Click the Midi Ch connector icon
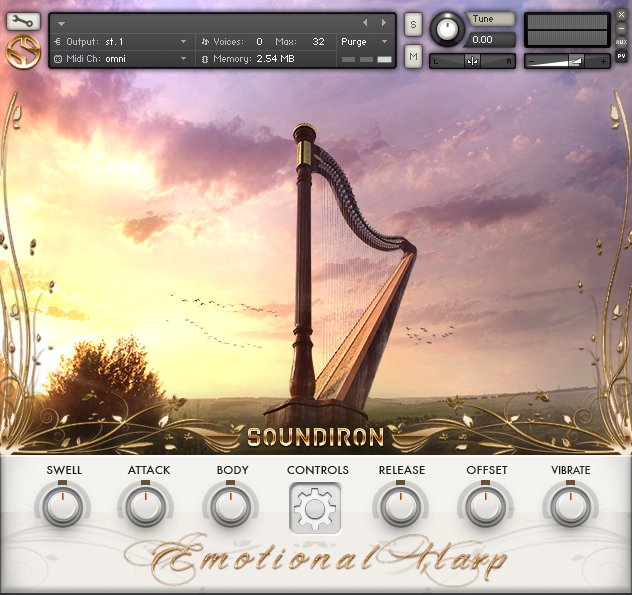Viewport: 632px width, 595px height. click(x=58, y=59)
